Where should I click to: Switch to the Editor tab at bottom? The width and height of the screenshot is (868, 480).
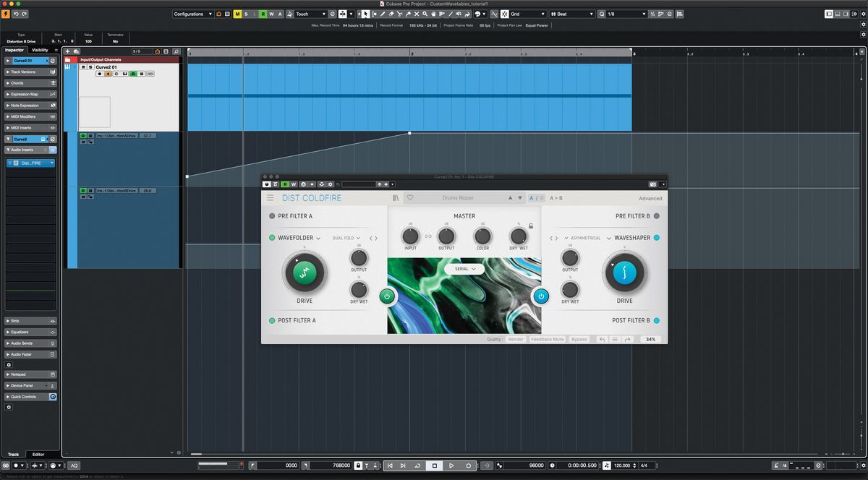39,454
